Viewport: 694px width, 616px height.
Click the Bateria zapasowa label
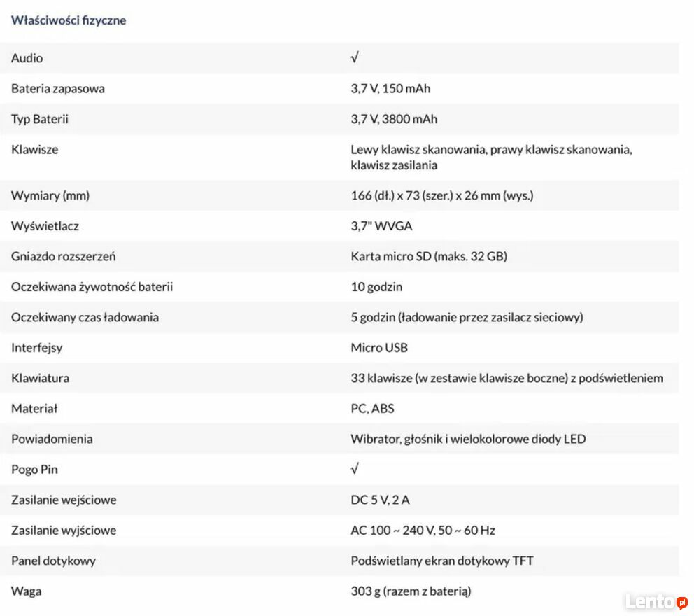[x=58, y=89]
